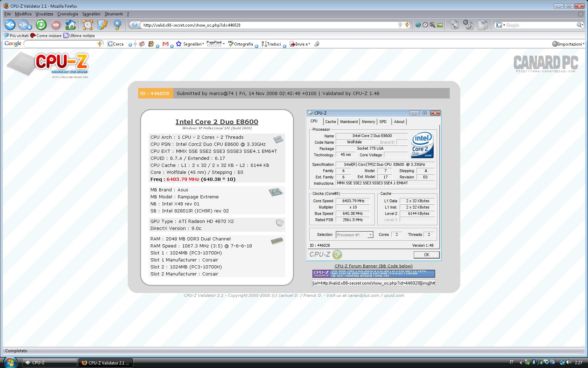Click the CPU-Z Forum Banner link
The height and width of the screenshot is (368, 588).
373,266
